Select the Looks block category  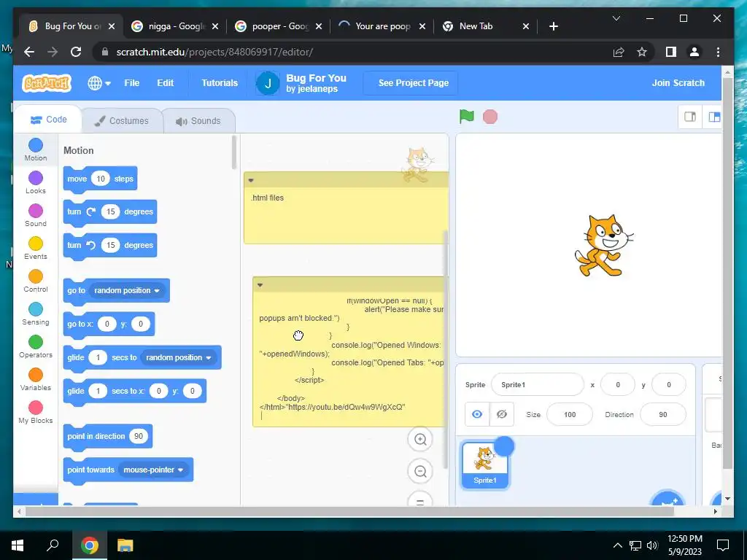(x=36, y=182)
